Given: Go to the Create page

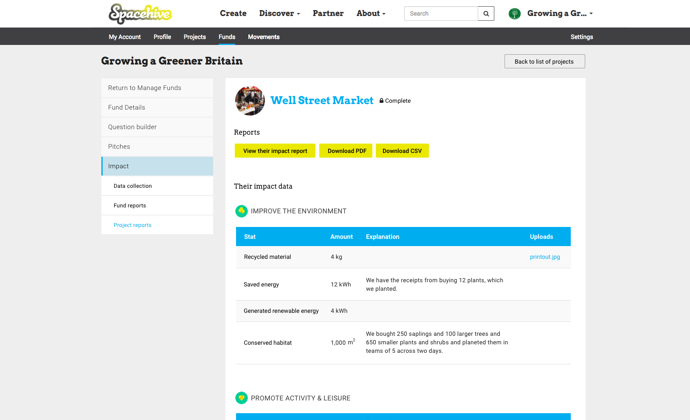Looking at the screenshot, I should (233, 13).
